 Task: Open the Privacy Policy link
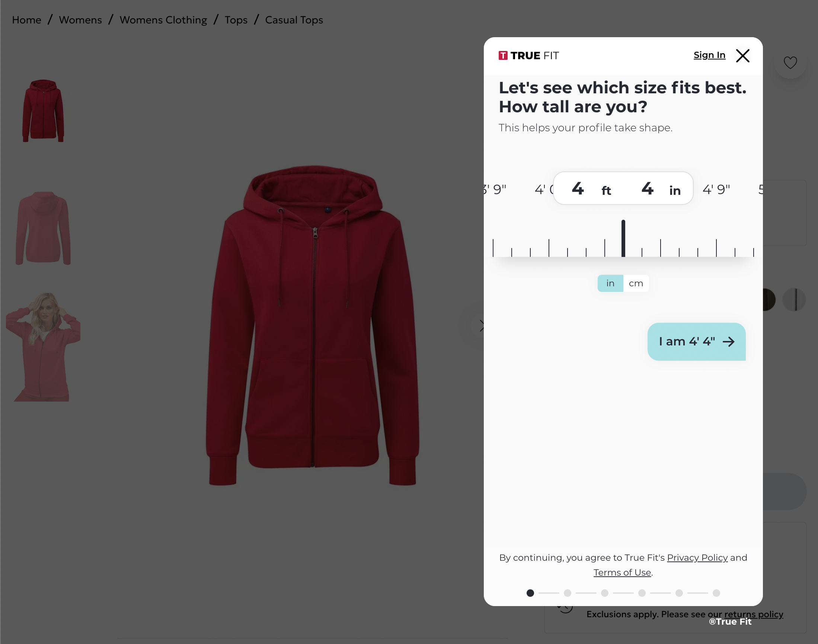coord(697,558)
